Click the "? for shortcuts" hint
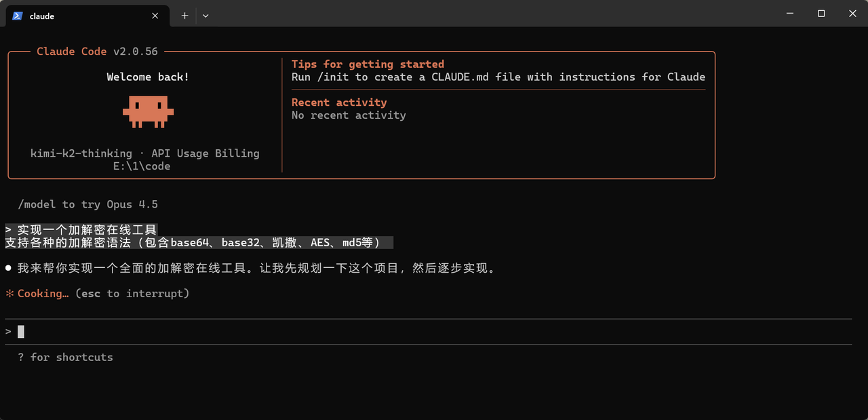Image resolution: width=868 pixels, height=420 pixels. click(66, 358)
